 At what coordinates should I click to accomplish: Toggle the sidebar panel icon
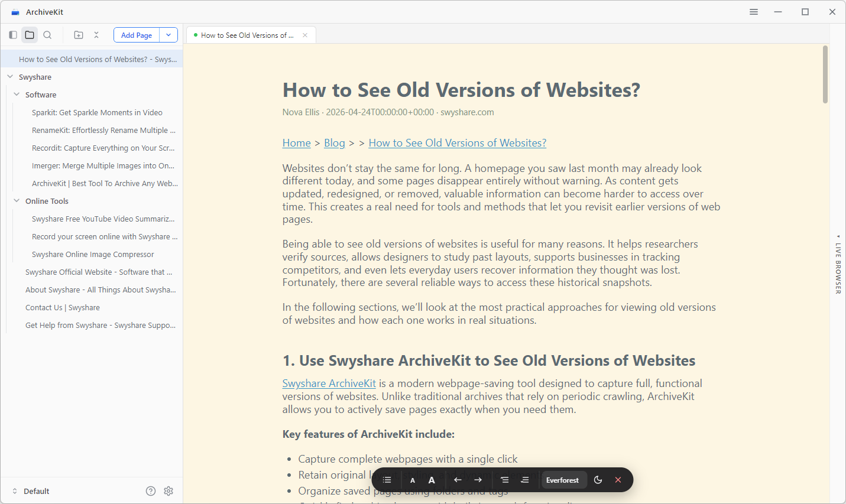click(13, 35)
